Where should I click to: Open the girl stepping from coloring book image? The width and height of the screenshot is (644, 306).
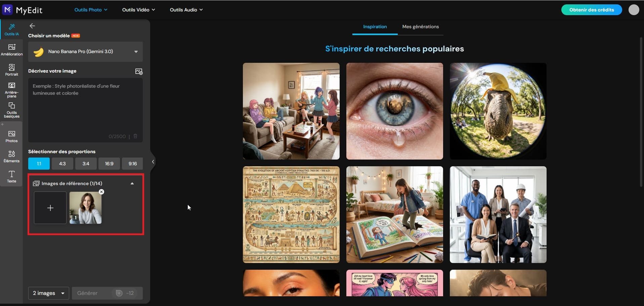tap(395, 215)
